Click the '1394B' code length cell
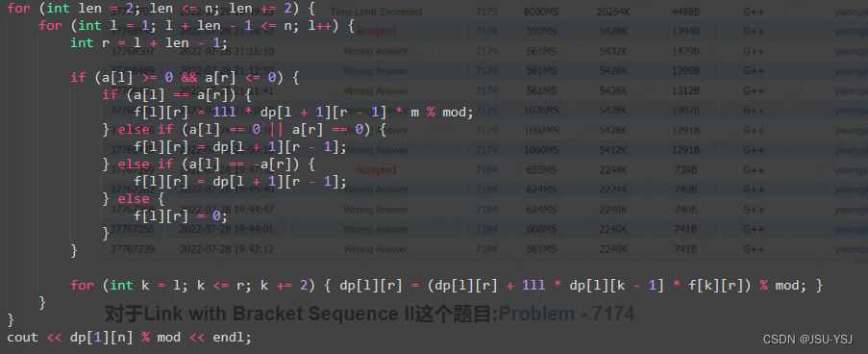The height and width of the screenshot is (354, 868). [686, 32]
